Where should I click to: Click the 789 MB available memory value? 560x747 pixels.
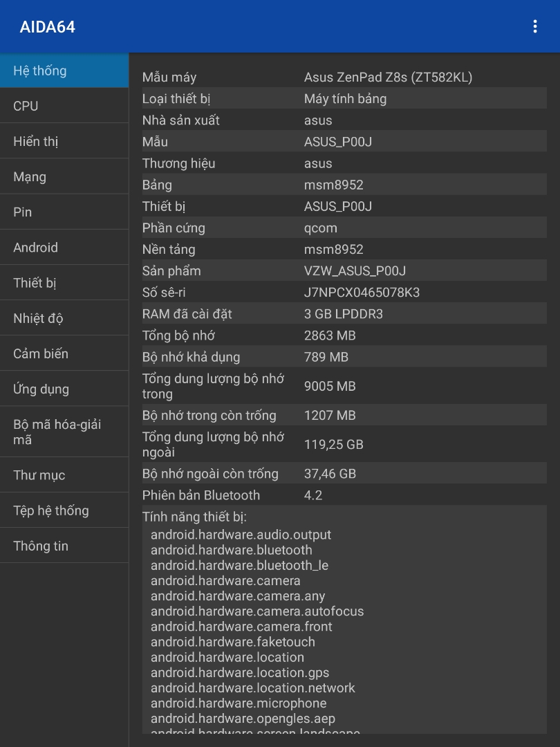tap(326, 357)
